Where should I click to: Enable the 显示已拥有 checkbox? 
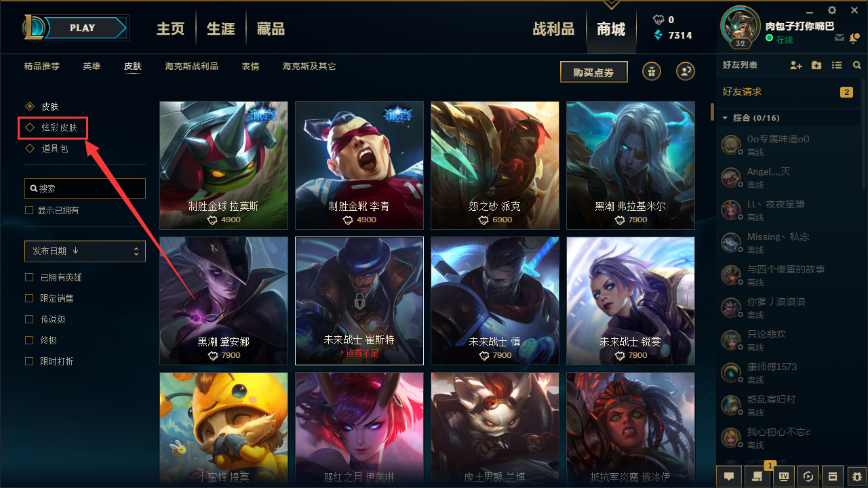[29, 210]
